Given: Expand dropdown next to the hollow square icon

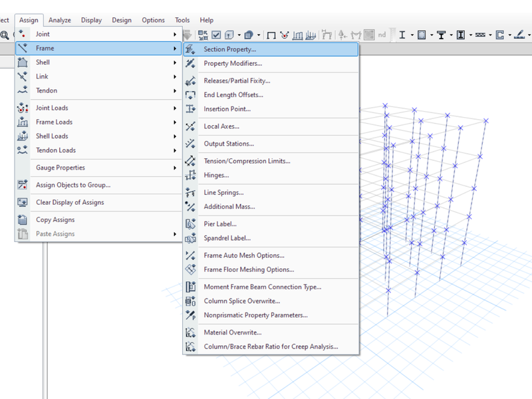Looking at the screenshot, I should tap(432, 35).
